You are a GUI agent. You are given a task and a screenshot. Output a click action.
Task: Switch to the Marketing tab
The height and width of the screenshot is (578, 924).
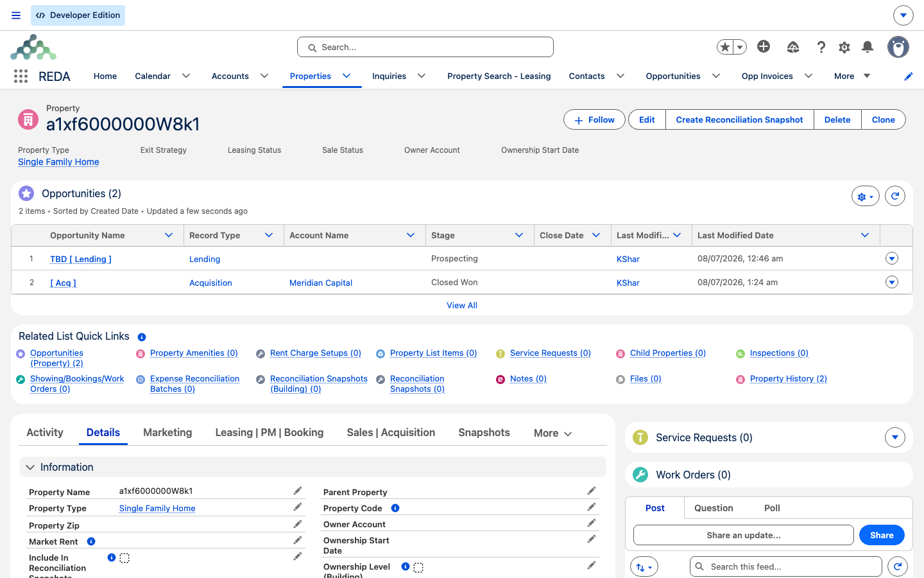tap(167, 433)
